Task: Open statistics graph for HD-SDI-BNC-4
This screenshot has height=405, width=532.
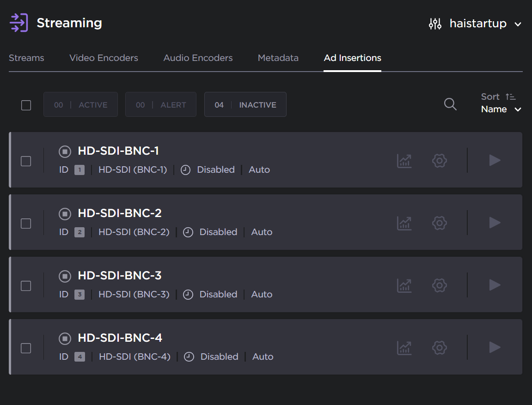Action: pyautogui.click(x=404, y=348)
